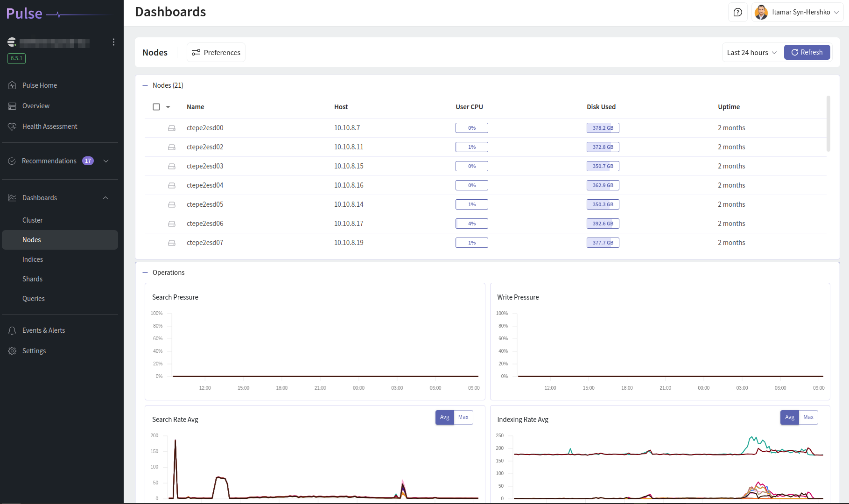Click the cluster Elasticsearch logo icon

pyautogui.click(x=12, y=42)
